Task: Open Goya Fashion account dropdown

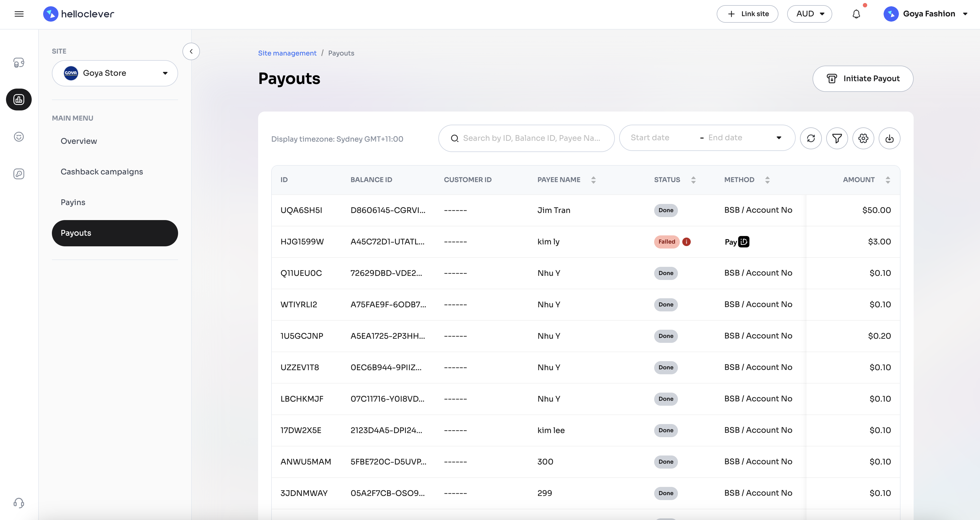Action: coord(925,14)
